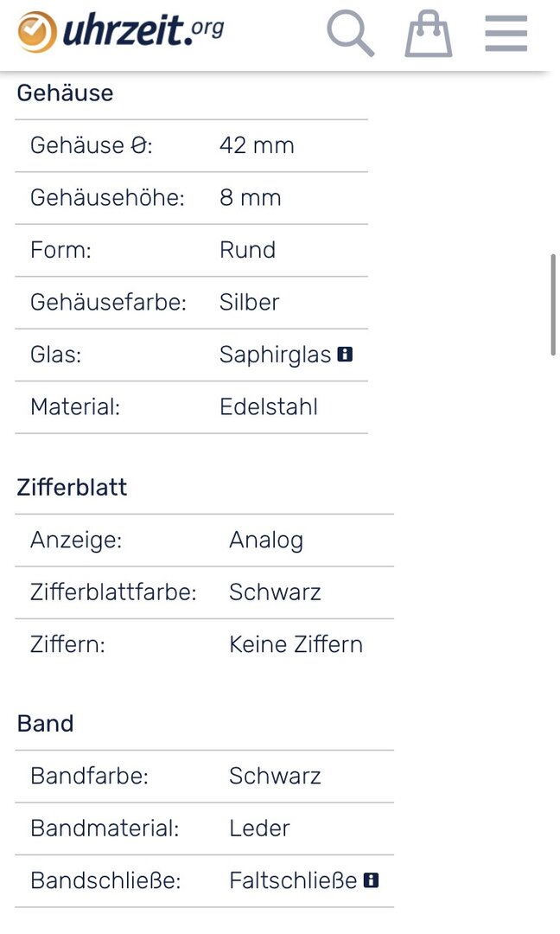
Task: Open the shopping bag cart
Action: coord(429,34)
